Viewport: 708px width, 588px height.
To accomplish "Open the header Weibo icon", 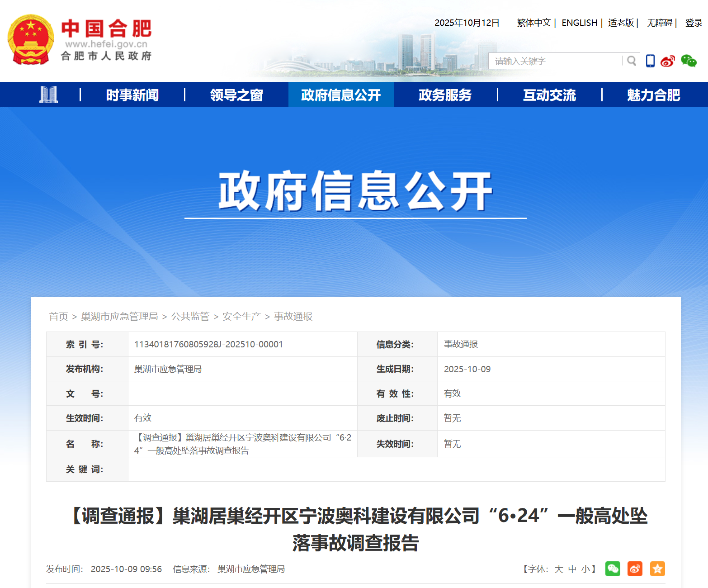I will 668,61.
